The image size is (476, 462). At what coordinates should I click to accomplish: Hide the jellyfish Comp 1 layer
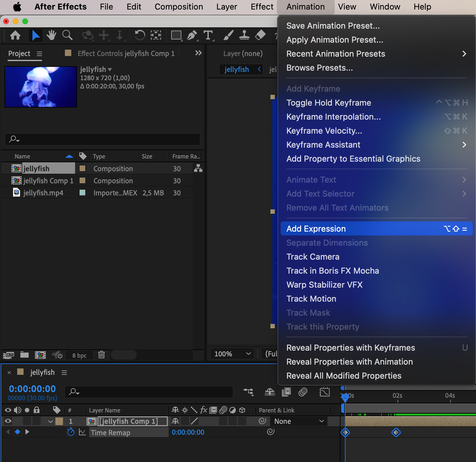click(8, 421)
